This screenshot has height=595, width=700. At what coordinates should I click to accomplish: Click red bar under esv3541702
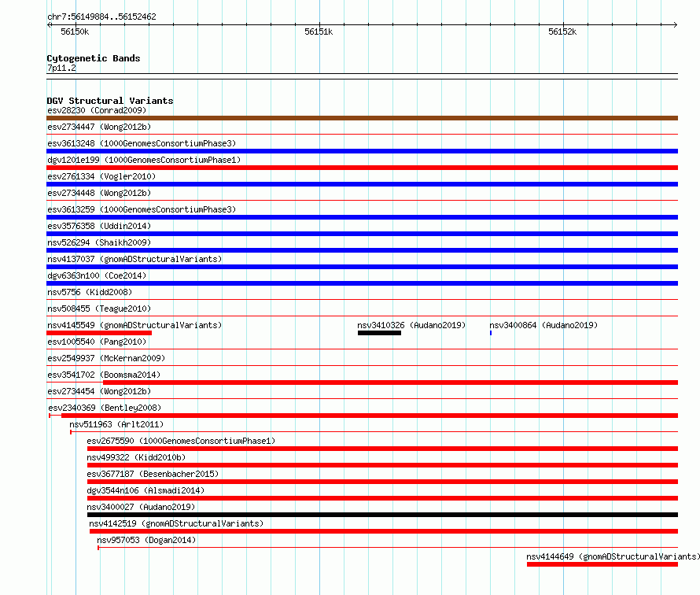(391, 382)
